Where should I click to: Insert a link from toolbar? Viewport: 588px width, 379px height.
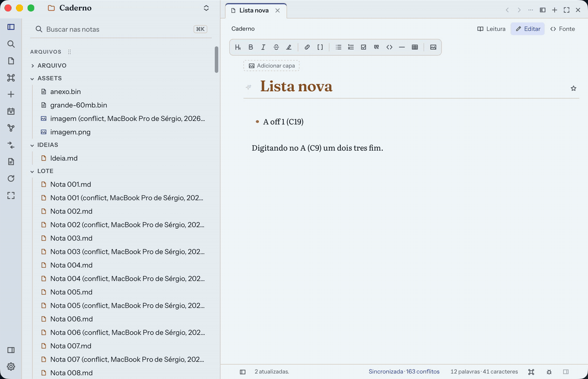coord(307,47)
